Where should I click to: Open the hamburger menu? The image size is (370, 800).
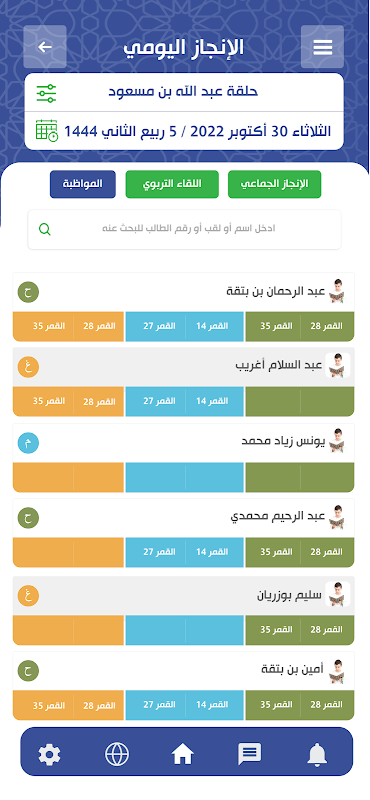point(322,47)
